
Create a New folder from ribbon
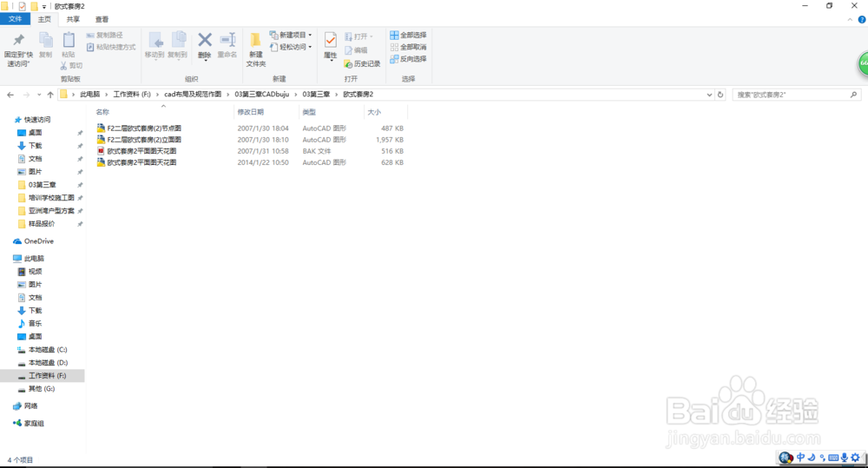[256, 49]
